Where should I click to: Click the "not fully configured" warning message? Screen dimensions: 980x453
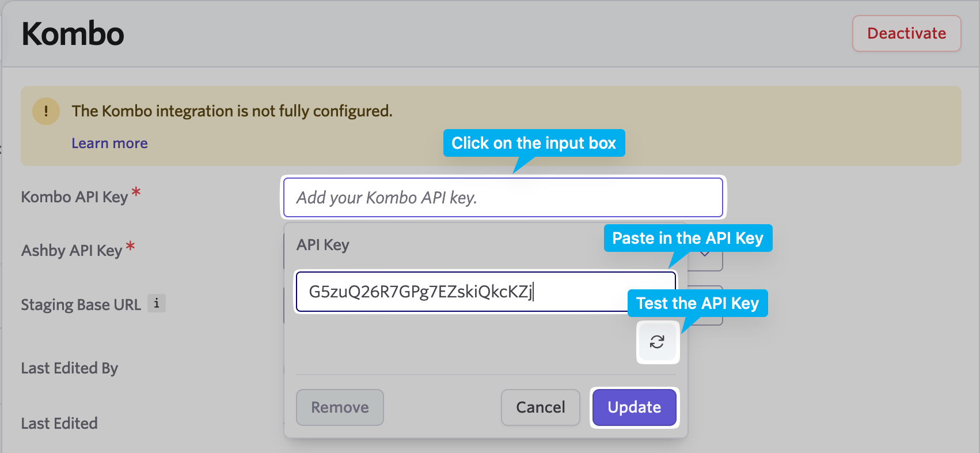click(x=231, y=111)
